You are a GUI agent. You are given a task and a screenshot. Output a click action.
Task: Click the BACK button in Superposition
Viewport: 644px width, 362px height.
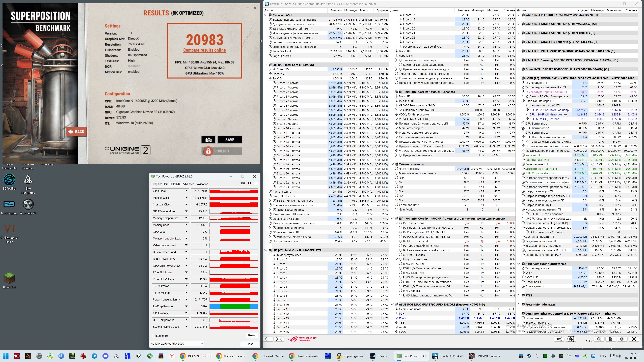coord(76,132)
